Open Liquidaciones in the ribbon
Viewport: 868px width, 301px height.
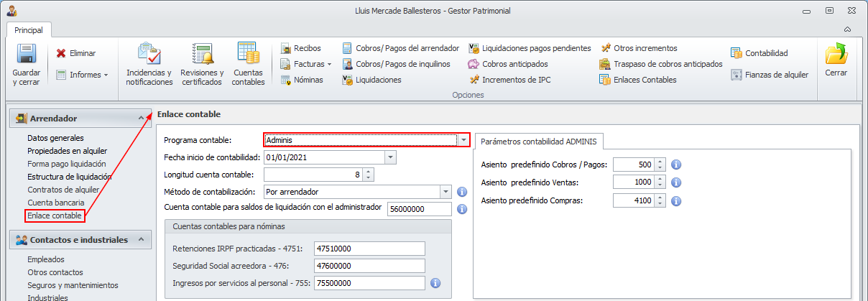click(x=371, y=80)
